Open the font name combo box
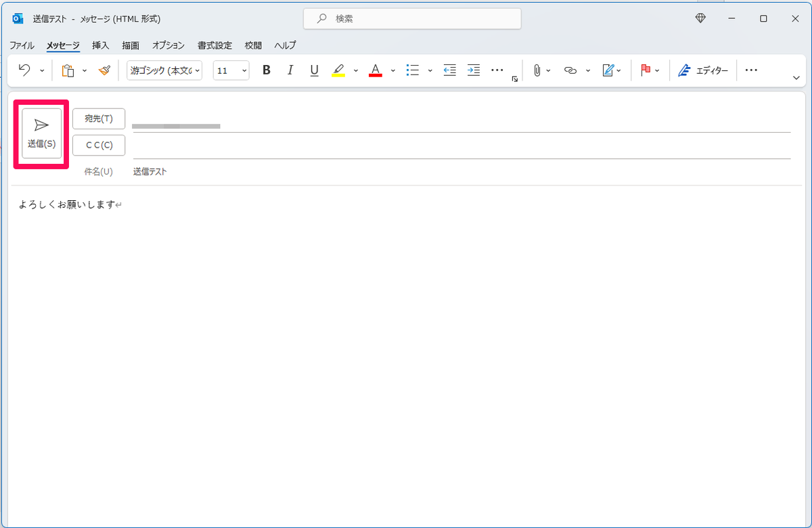The width and height of the screenshot is (812, 528). [x=164, y=70]
